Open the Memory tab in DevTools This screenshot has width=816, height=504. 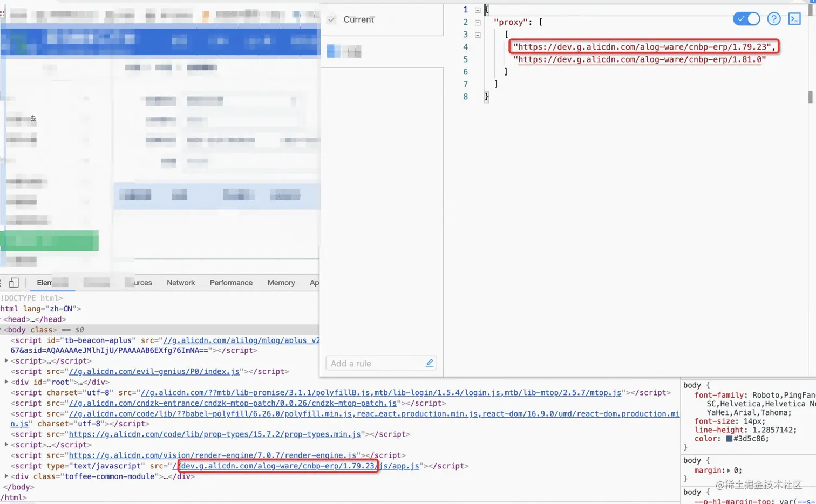coord(281,282)
